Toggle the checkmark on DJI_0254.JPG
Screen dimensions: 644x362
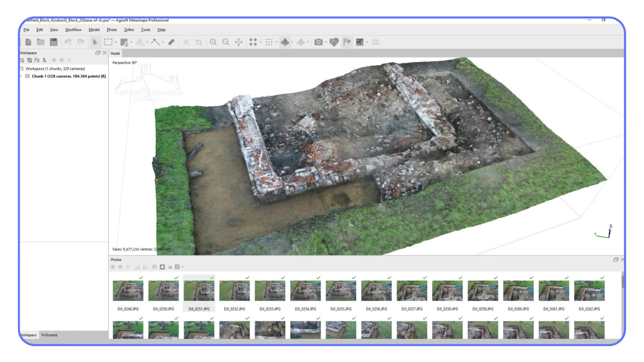coord(318,278)
